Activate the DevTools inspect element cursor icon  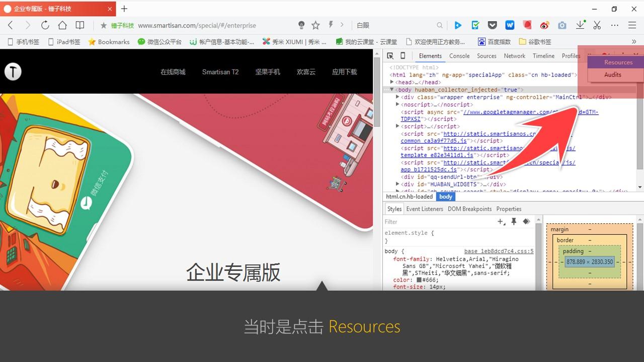pyautogui.click(x=390, y=56)
